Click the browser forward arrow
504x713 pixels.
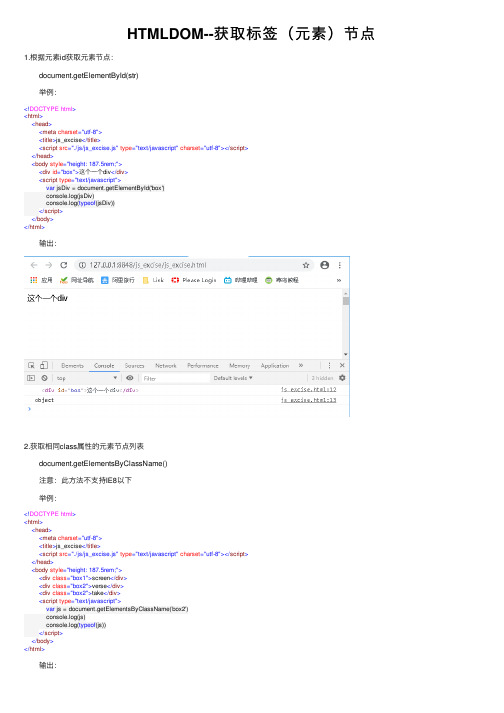(49, 265)
